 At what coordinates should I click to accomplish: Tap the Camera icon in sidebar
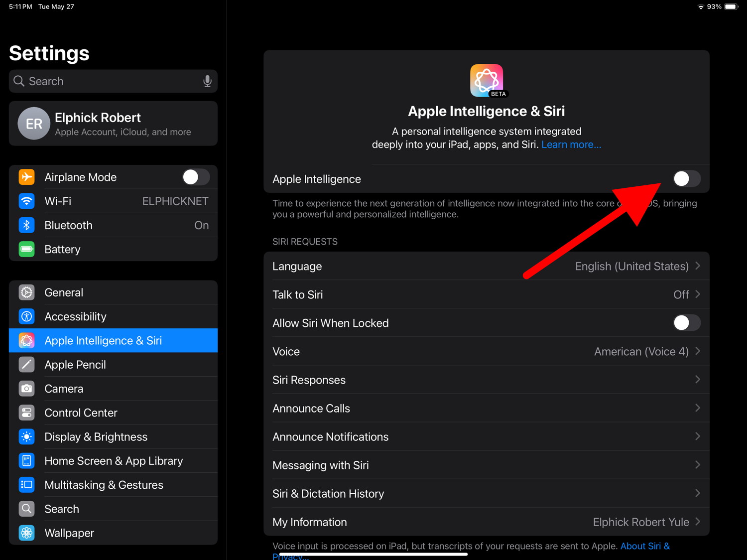coord(27,389)
